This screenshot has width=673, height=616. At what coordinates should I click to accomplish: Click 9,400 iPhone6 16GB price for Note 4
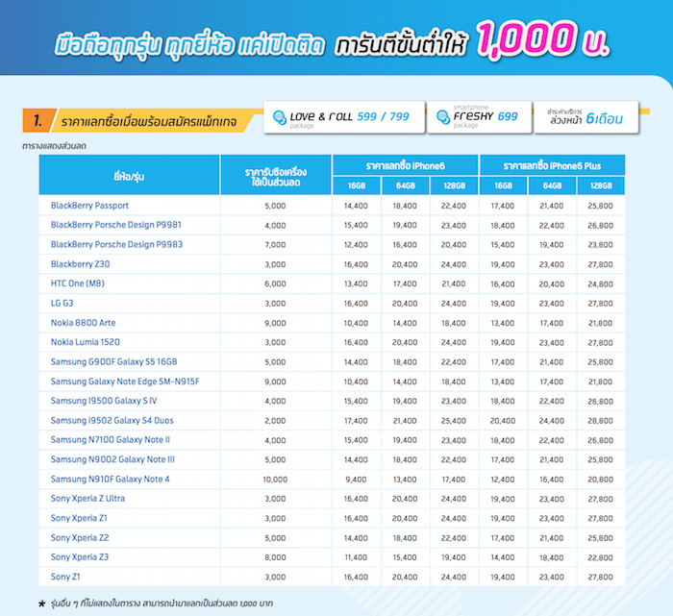coord(356,480)
